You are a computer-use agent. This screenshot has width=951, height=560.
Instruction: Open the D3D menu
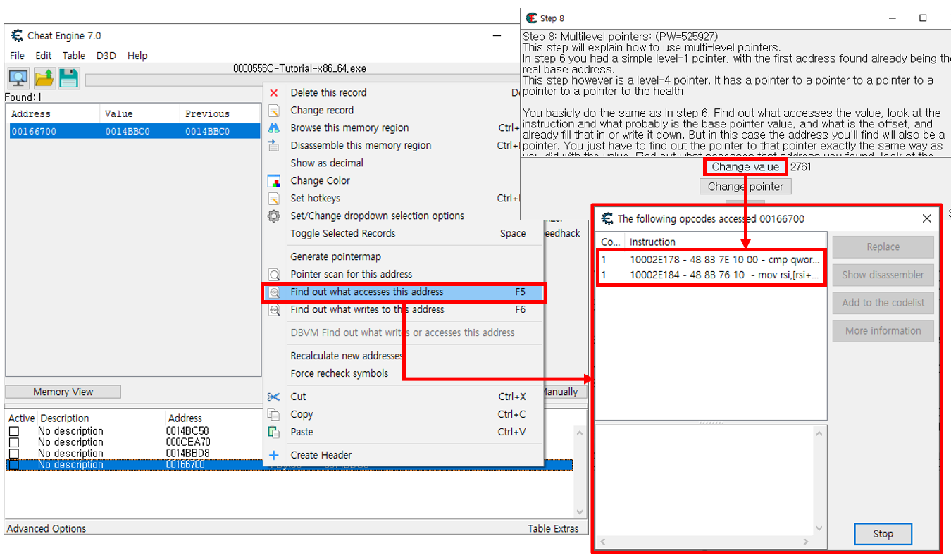point(106,56)
